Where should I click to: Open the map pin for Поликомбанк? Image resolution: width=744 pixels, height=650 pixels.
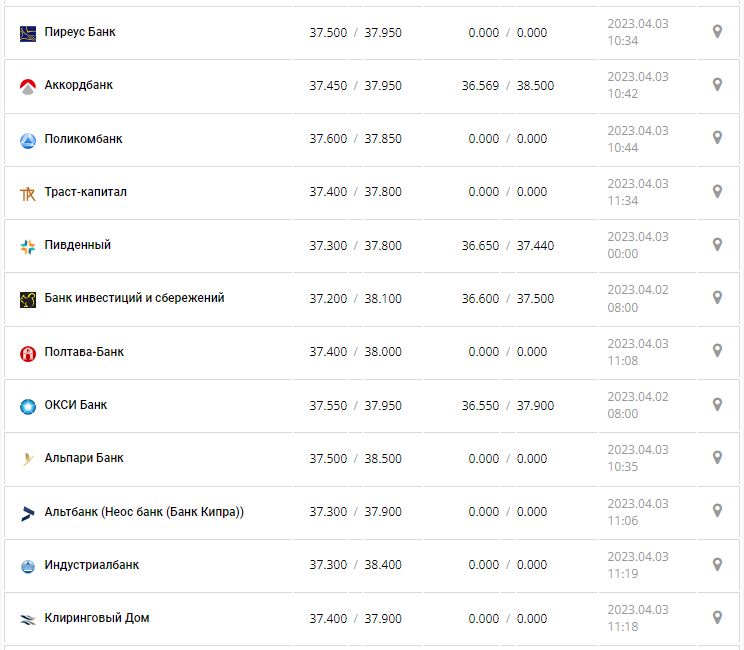717,138
